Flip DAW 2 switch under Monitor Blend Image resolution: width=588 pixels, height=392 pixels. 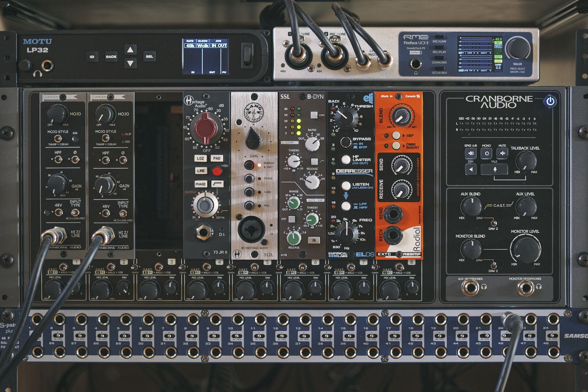pos(494,265)
